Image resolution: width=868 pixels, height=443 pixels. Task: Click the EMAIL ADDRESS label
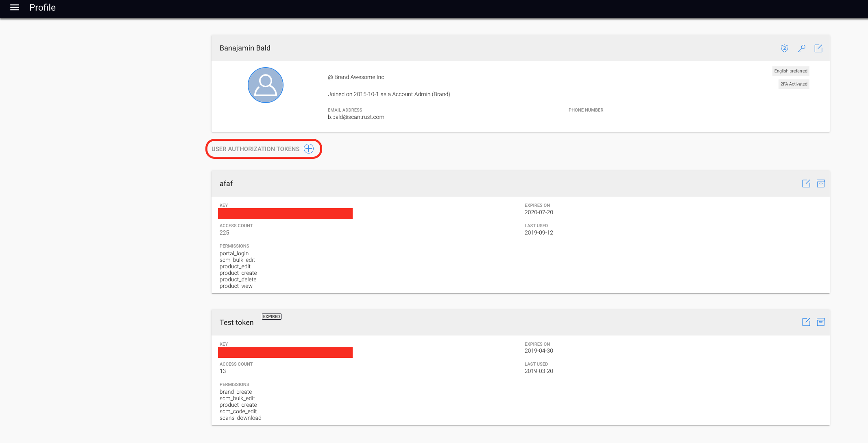[x=345, y=110]
